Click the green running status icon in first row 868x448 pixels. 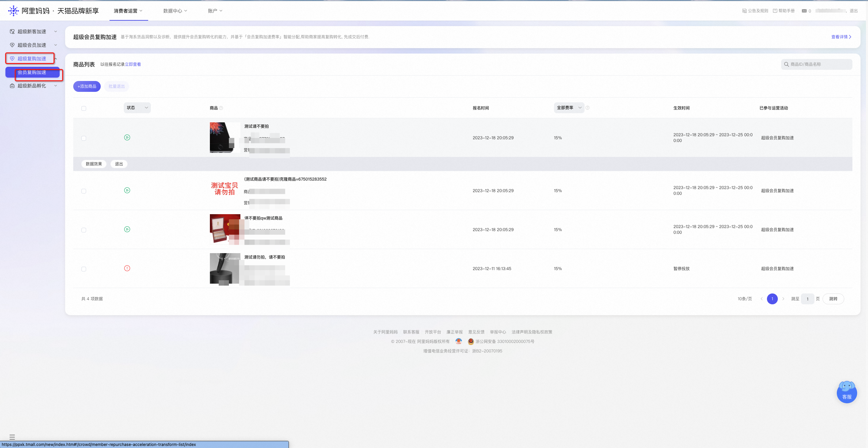(127, 138)
